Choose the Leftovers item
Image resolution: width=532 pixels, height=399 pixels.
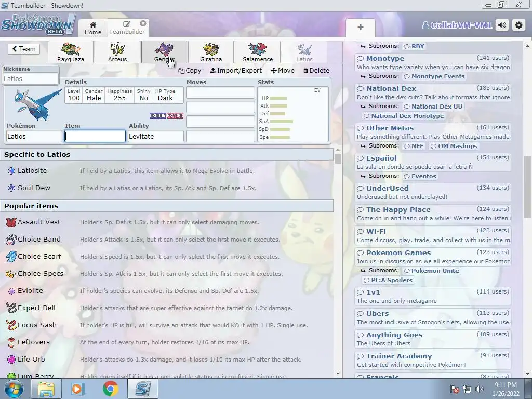pyautogui.click(x=167, y=342)
